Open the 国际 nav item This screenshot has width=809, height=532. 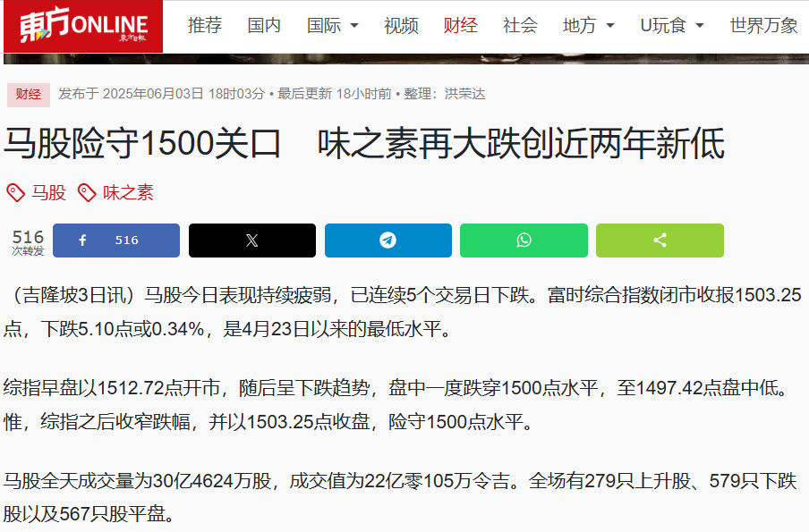click(x=324, y=25)
